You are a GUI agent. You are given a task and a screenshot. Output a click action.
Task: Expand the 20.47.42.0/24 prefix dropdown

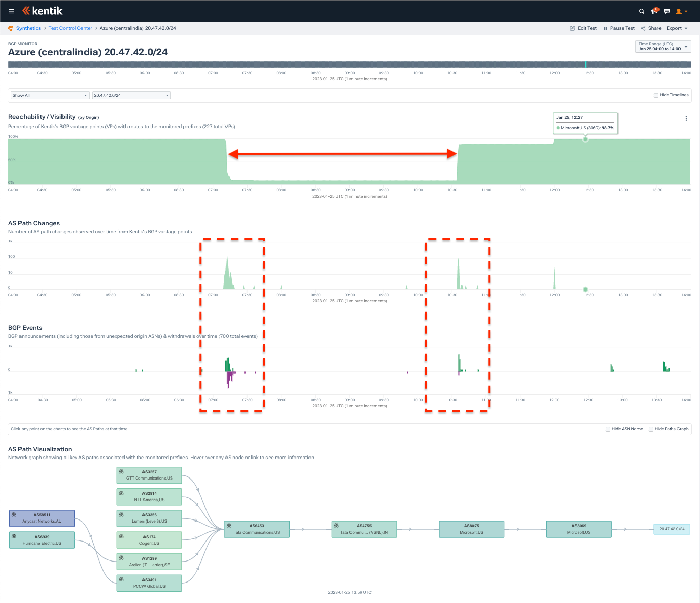[x=131, y=95]
